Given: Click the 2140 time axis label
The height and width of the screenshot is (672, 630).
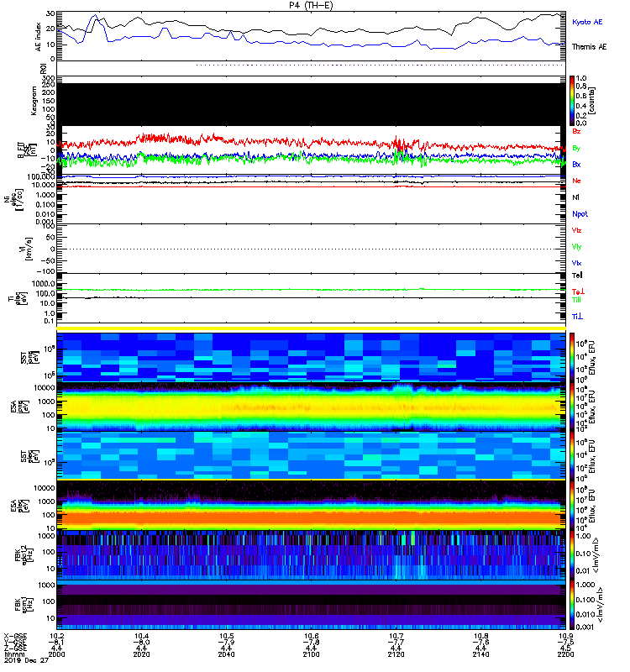Looking at the screenshot, I should click(480, 654).
